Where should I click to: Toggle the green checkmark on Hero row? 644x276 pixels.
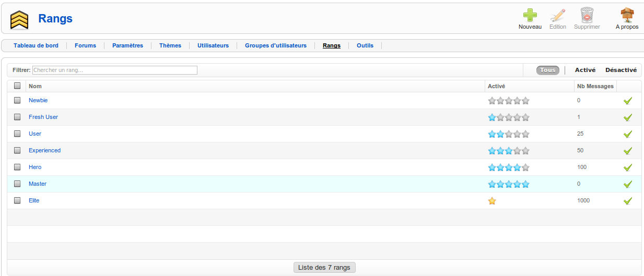pos(628,167)
